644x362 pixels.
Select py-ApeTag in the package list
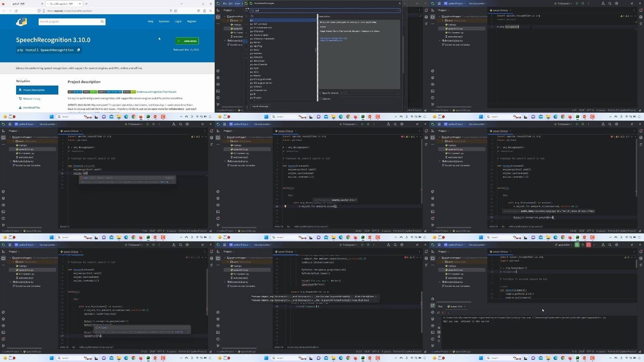point(256,46)
